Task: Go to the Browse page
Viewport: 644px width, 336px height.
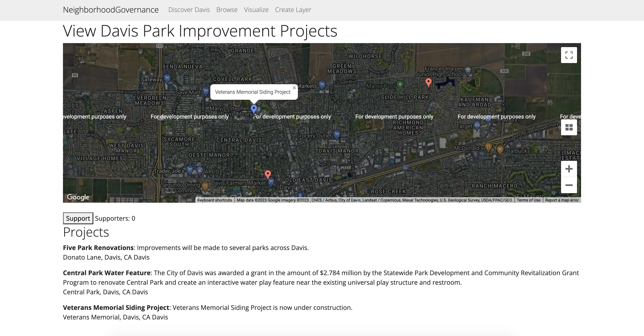Action: coord(227,10)
